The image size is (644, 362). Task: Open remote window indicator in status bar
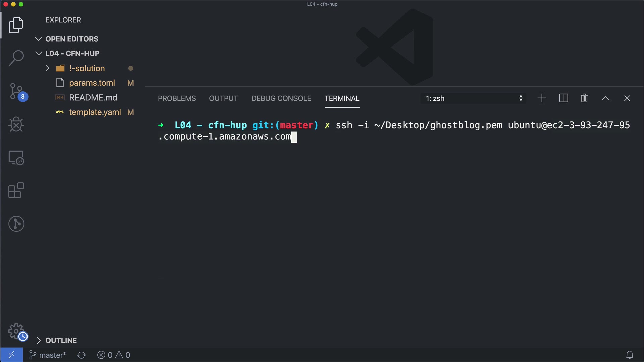[11, 355]
